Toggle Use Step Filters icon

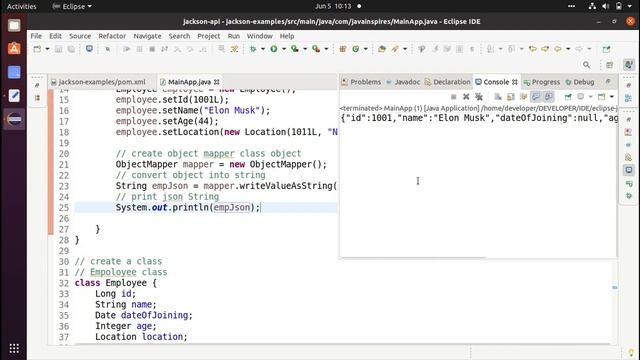pyautogui.click(x=234, y=49)
